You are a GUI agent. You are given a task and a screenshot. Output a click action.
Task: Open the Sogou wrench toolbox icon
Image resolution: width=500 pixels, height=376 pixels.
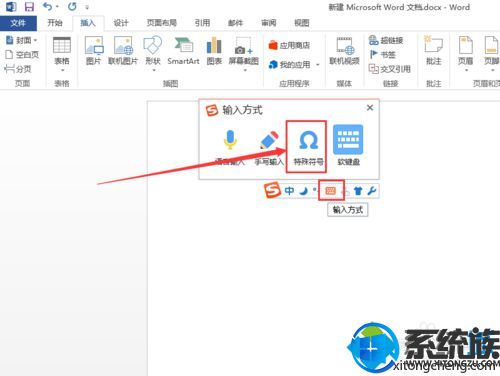372,191
